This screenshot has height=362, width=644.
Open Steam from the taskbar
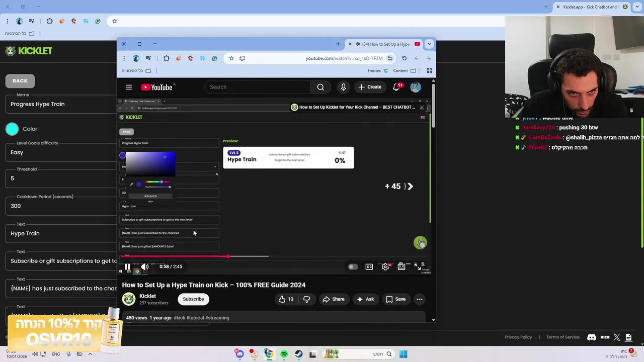pyautogui.click(x=298, y=354)
